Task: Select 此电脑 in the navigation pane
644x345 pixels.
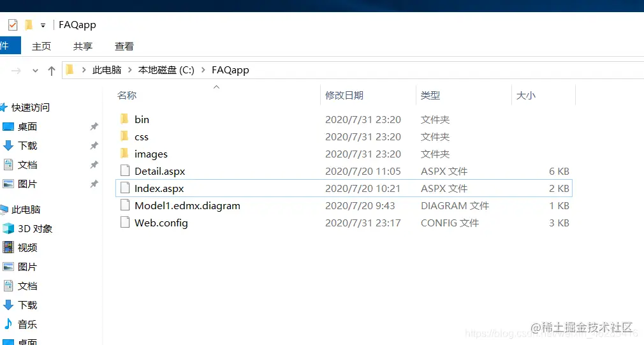Action: [x=26, y=209]
